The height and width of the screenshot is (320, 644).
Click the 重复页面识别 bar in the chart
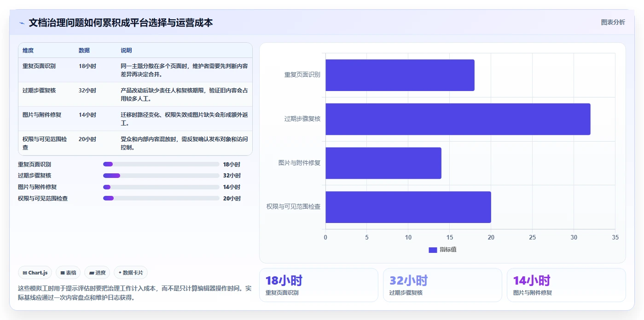pos(400,75)
